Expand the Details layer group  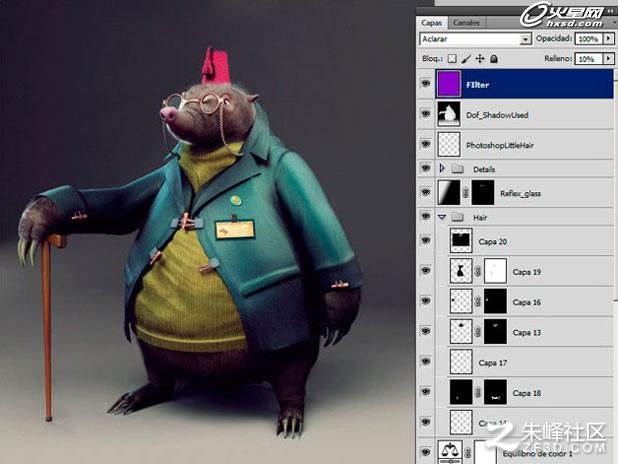[442, 168]
